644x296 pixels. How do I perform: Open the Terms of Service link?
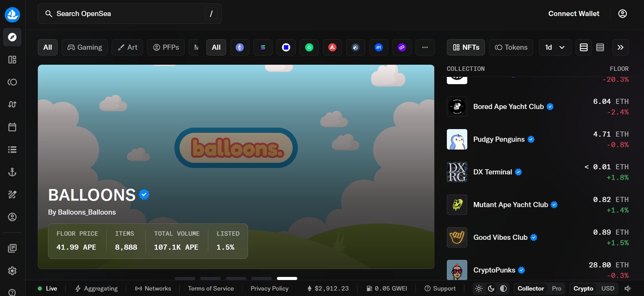pos(211,289)
